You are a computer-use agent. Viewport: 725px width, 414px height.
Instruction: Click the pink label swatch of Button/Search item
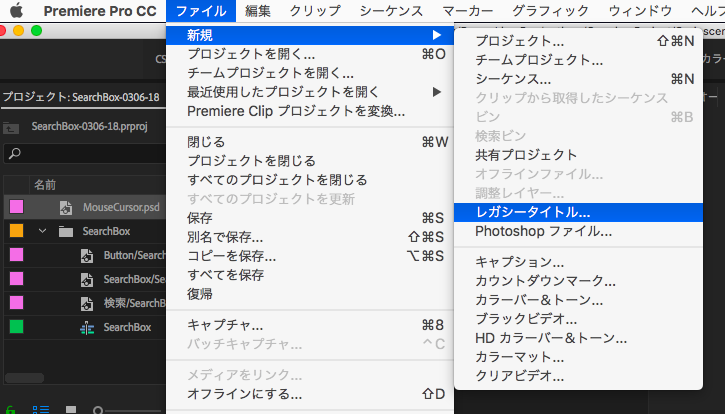[16, 254]
